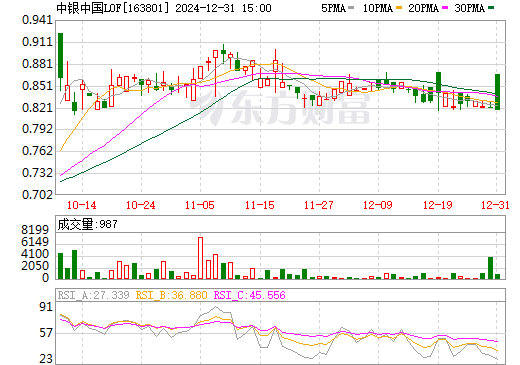Image resolution: width=520 pixels, height=365 pixels.
Task: Click the RSI_C indicator label
Action: (x=249, y=295)
